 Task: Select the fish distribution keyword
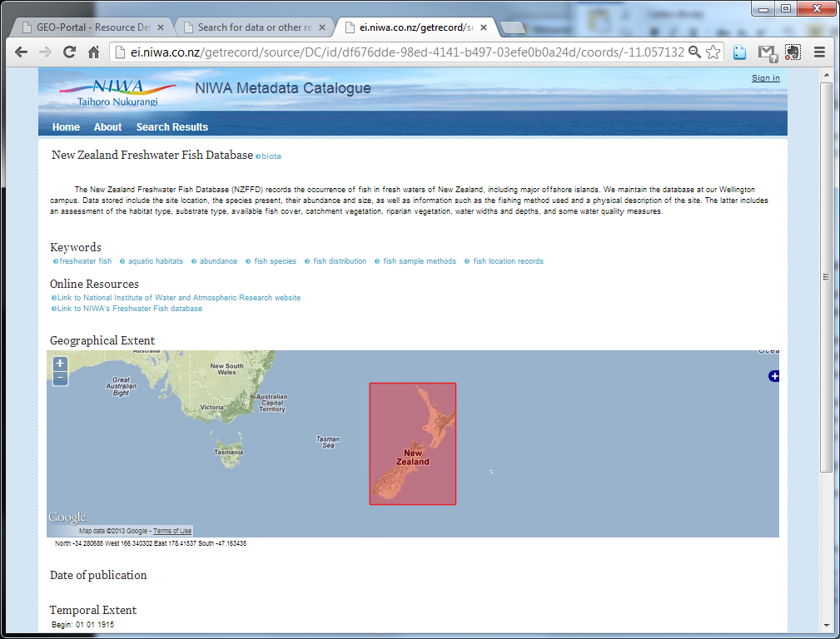340,260
